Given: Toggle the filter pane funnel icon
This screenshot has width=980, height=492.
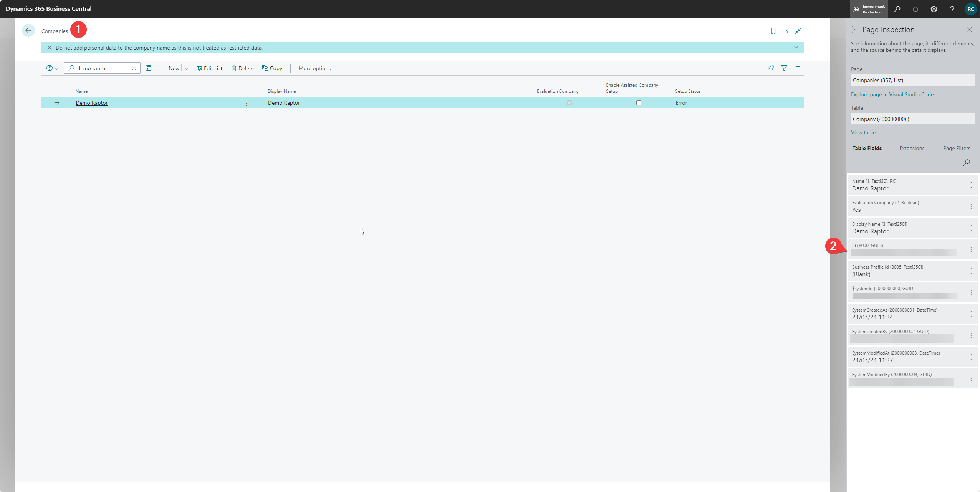Looking at the screenshot, I should pyautogui.click(x=784, y=68).
